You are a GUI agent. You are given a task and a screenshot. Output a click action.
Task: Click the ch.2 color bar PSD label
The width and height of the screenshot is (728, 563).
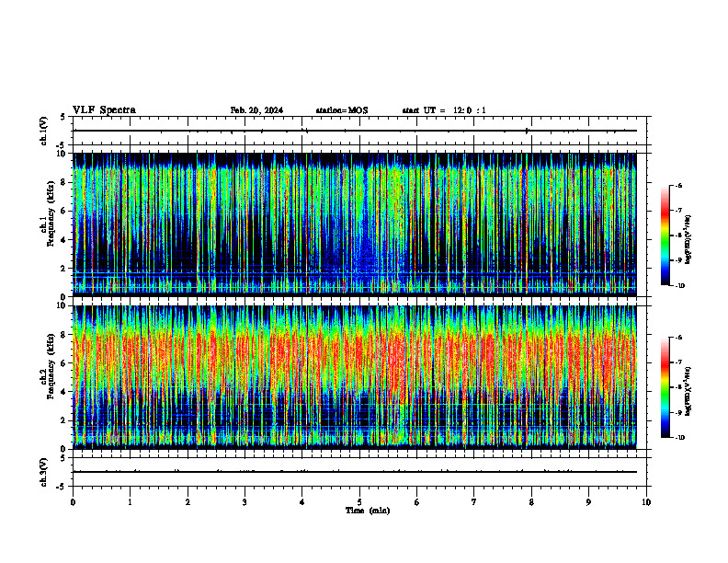pyautogui.click(x=688, y=392)
